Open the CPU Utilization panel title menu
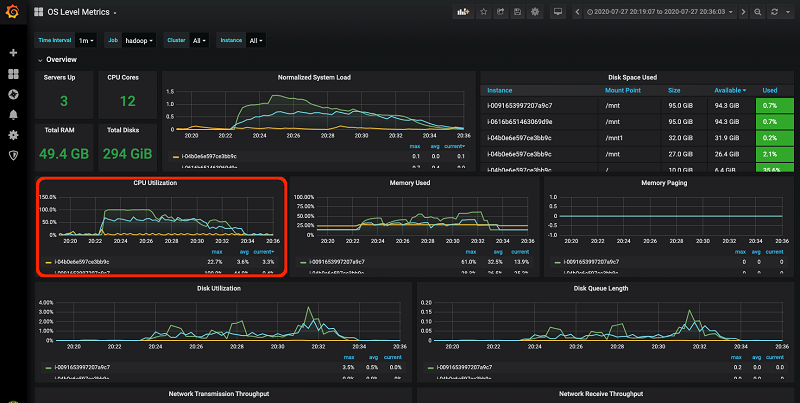800x403 pixels. click(155, 183)
